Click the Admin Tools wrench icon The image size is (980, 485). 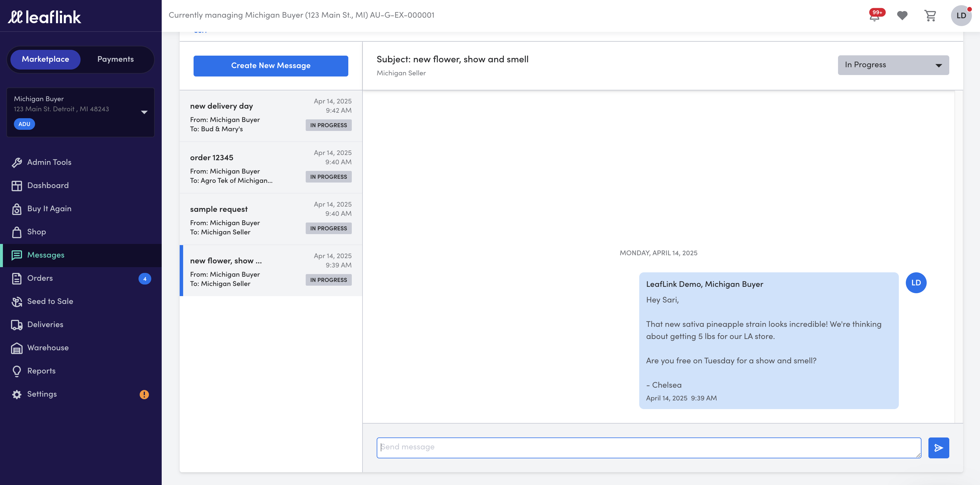pos(17,163)
